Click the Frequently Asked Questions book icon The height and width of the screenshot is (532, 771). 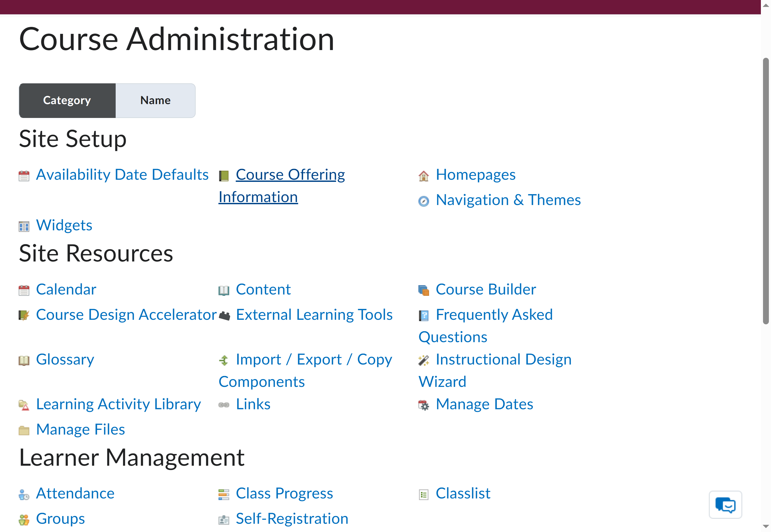tap(423, 315)
